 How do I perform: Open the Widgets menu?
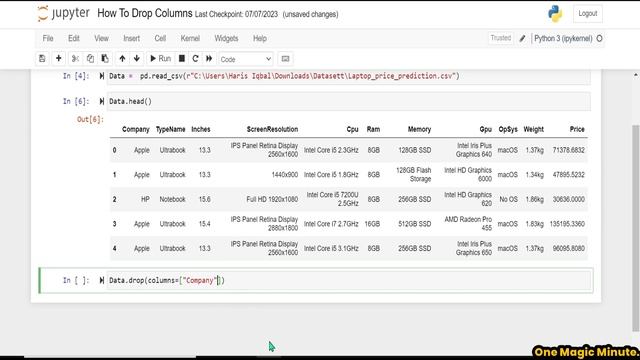point(226,38)
